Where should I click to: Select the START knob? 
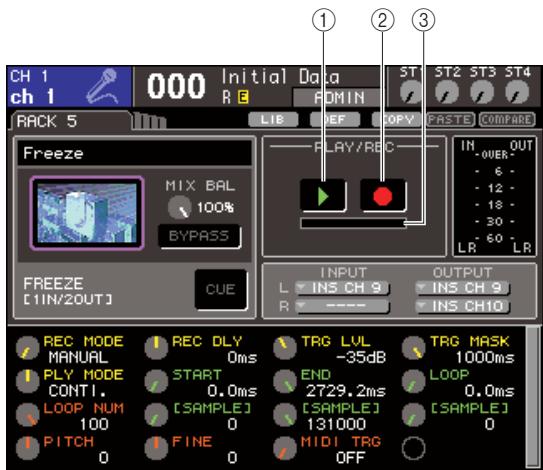point(156,381)
